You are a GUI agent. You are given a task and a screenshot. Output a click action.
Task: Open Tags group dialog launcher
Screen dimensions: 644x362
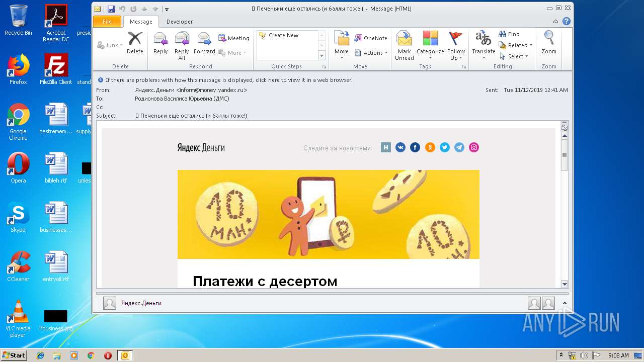pyautogui.click(x=464, y=66)
